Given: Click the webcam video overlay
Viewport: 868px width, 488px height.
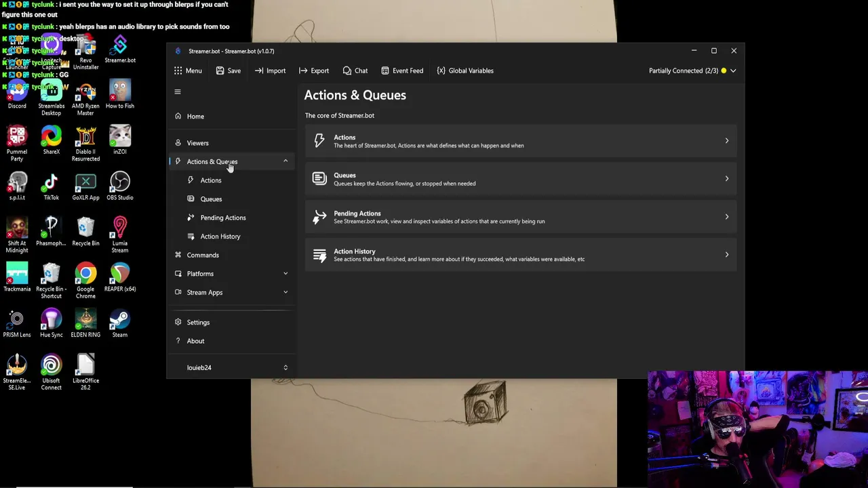Looking at the screenshot, I should tap(757, 429).
